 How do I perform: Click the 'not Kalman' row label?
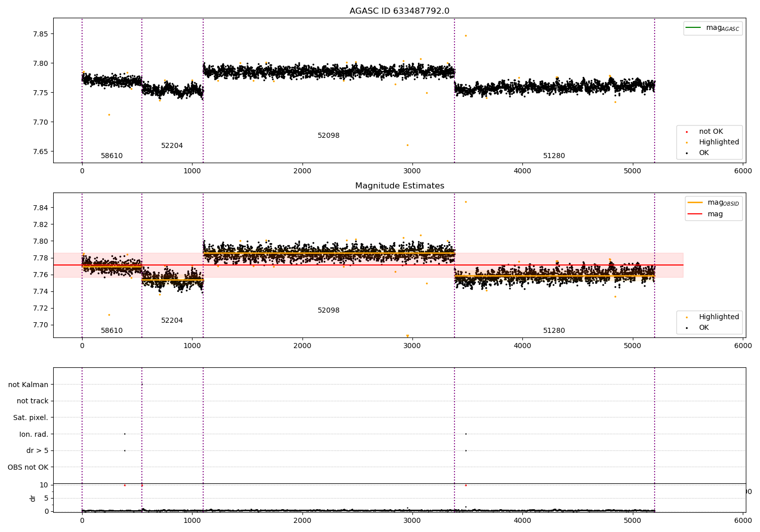point(28,385)
